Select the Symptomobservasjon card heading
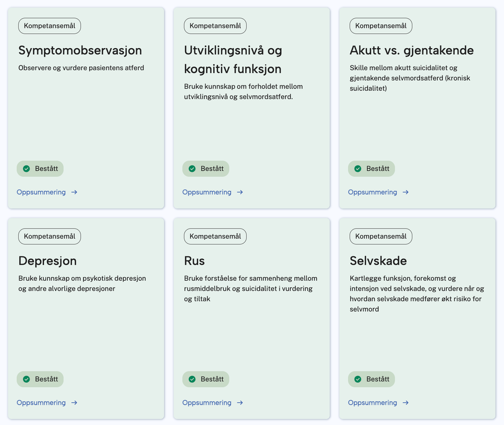The image size is (504, 425). coord(80,50)
